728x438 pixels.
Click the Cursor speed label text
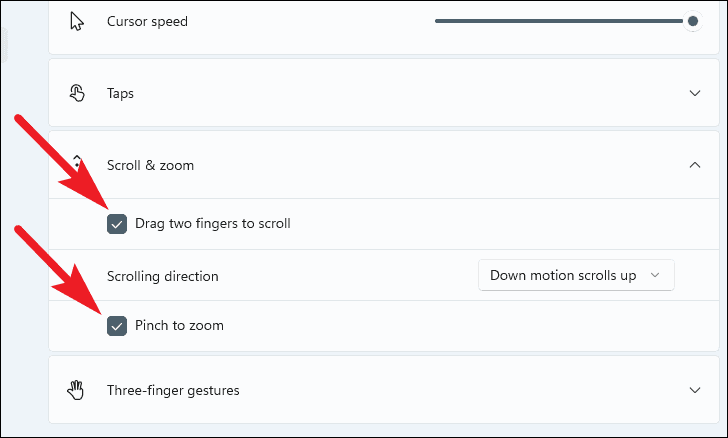[147, 21]
